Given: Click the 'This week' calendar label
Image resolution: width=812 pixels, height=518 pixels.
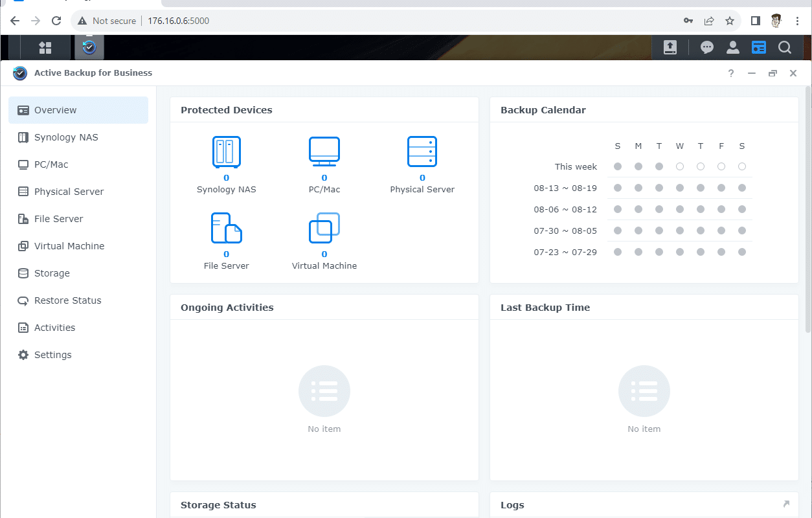Looking at the screenshot, I should 576,166.
